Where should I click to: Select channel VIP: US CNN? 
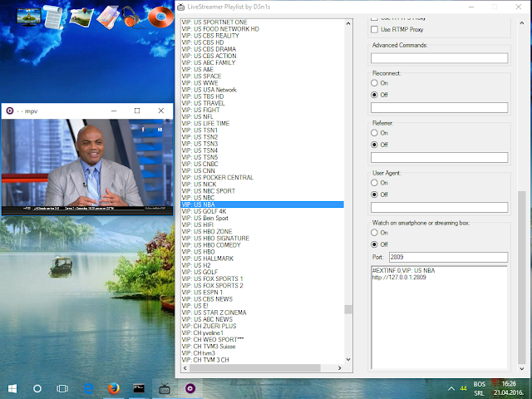pyautogui.click(x=263, y=170)
